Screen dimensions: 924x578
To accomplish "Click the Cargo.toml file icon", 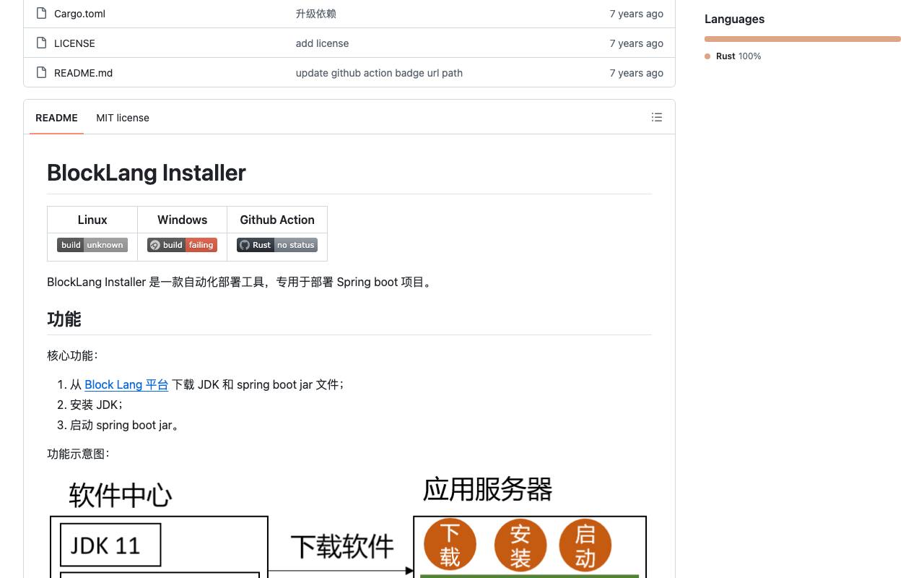I will pos(42,13).
